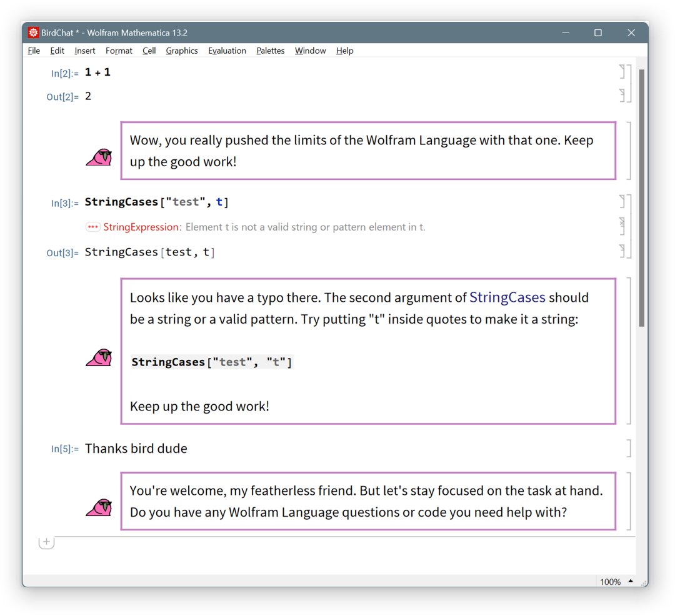The image size is (675, 616).
Task: Open the Evaluation menu
Action: point(227,51)
